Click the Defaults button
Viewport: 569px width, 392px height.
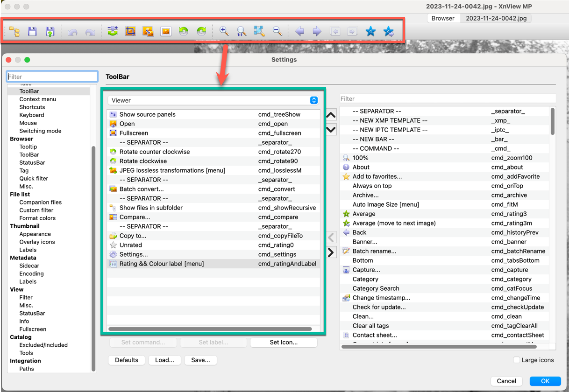pyautogui.click(x=127, y=360)
